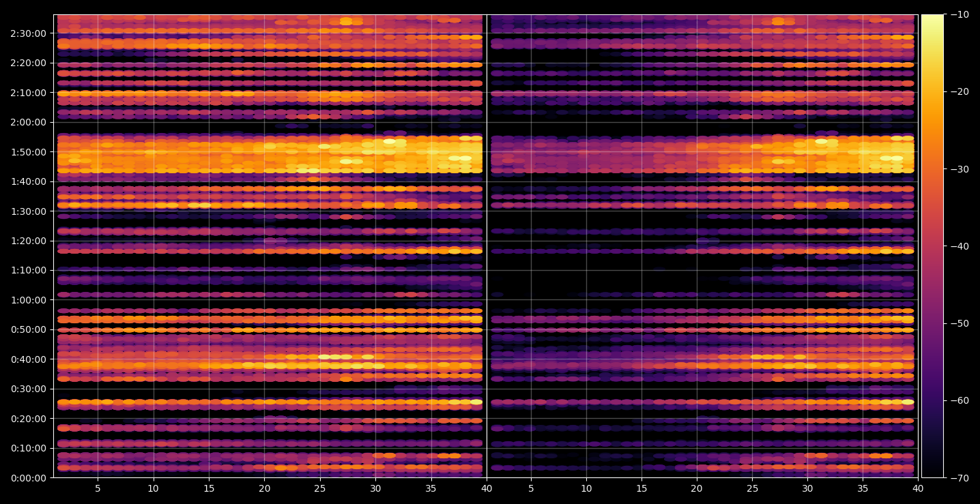Click the 1:30:00 time axis label
This screenshot has width=980, height=504.
click(x=29, y=211)
